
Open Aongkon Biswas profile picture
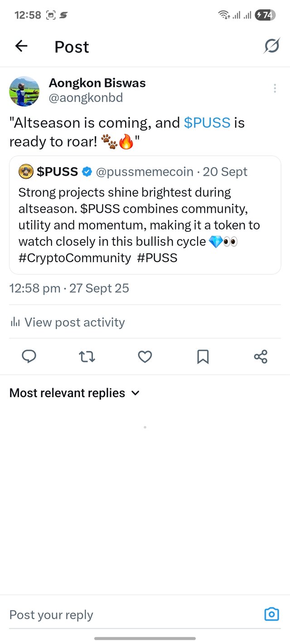(24, 91)
